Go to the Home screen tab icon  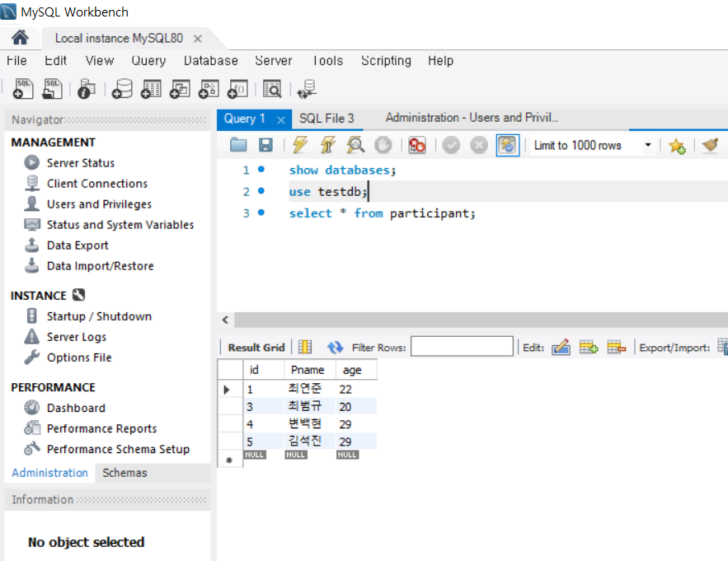point(20,38)
